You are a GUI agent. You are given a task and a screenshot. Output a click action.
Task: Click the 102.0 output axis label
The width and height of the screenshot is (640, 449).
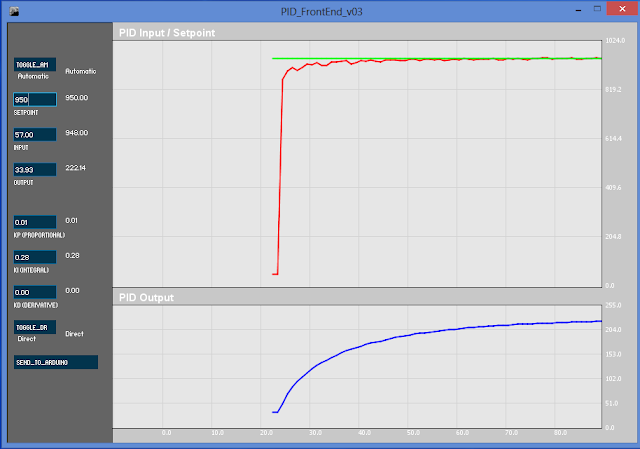click(x=613, y=379)
